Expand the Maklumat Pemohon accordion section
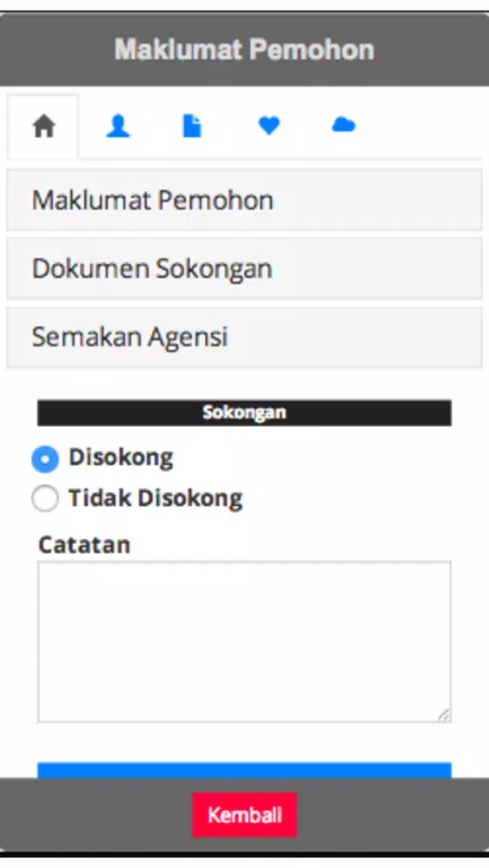Image resolution: width=489 pixels, height=868 pixels. pyautogui.click(x=244, y=200)
